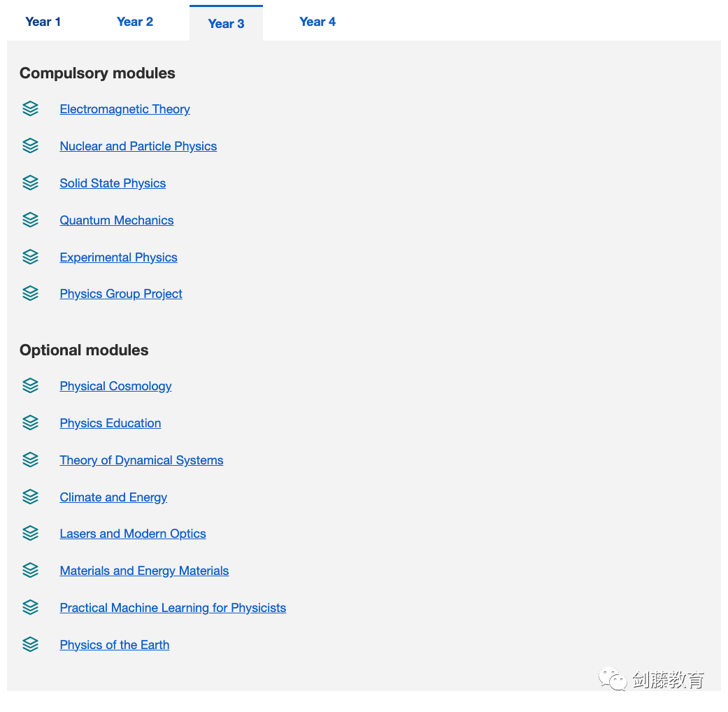Image resolution: width=728 pixels, height=712 pixels.
Task: Open the Experimental Physics module link
Action: tap(119, 257)
